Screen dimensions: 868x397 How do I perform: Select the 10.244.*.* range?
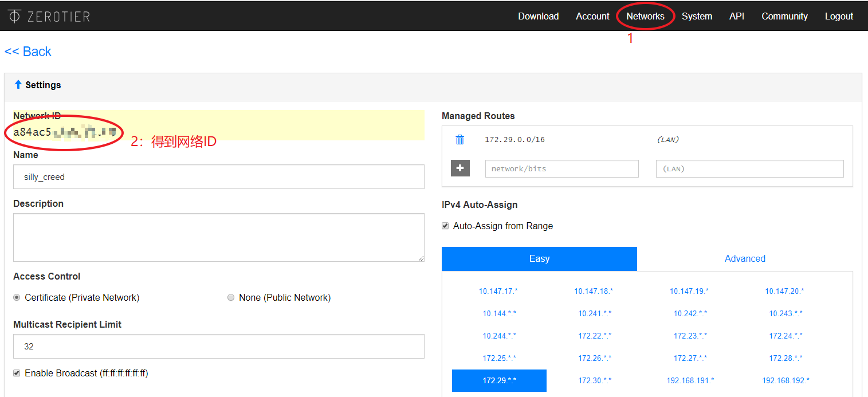click(499, 336)
